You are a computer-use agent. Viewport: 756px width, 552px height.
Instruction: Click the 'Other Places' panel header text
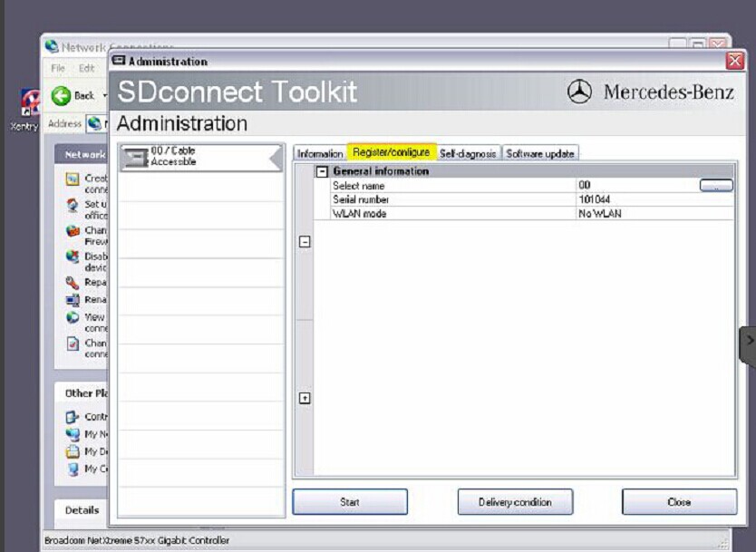86,393
